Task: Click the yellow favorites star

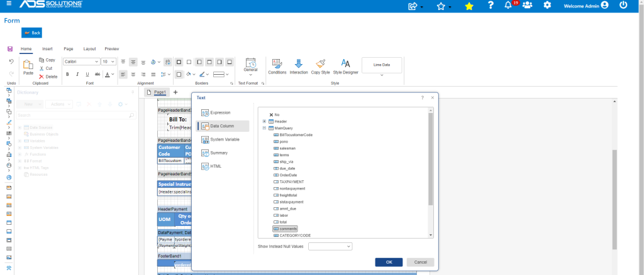Action: tap(469, 6)
